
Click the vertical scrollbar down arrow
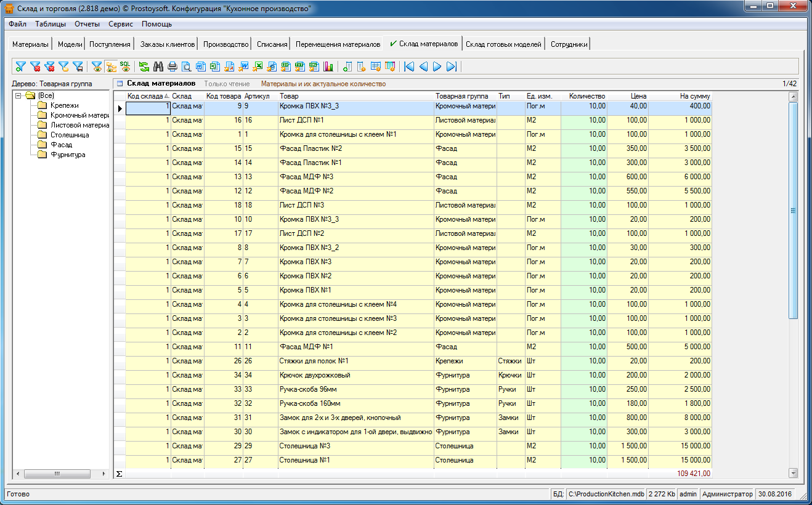793,472
